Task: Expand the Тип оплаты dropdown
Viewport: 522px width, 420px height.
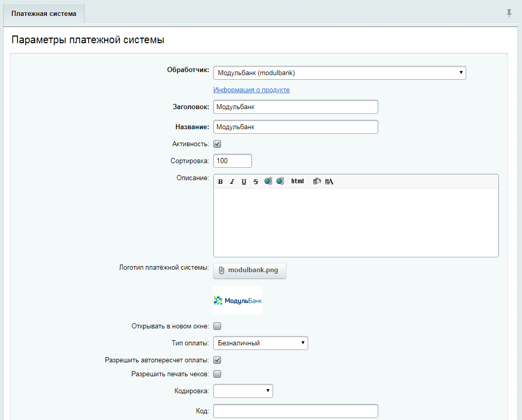Action: pos(260,343)
